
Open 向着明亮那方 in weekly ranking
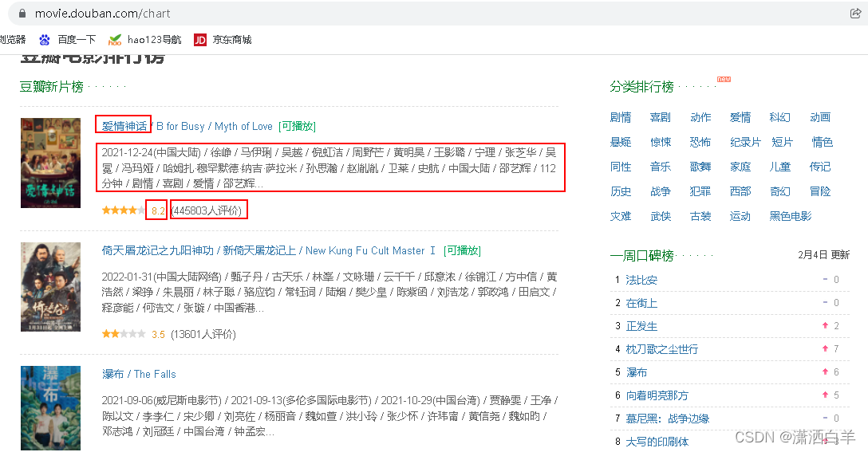(x=657, y=395)
